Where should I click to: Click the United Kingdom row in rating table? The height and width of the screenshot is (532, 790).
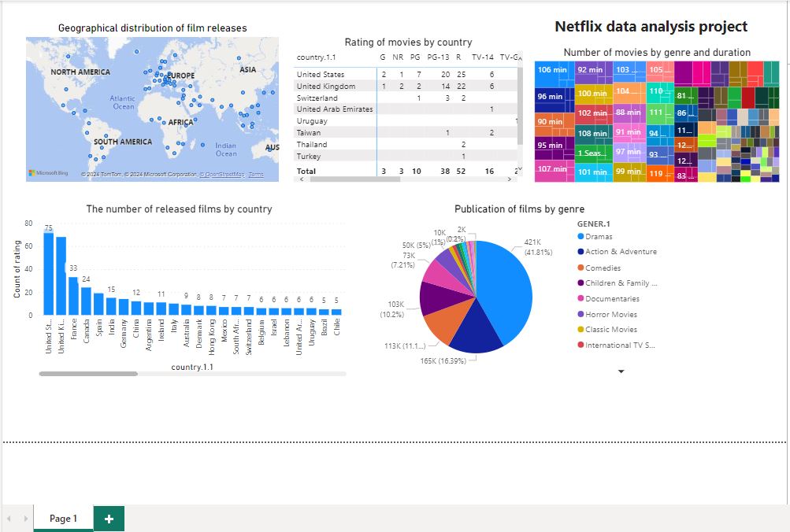click(406, 86)
